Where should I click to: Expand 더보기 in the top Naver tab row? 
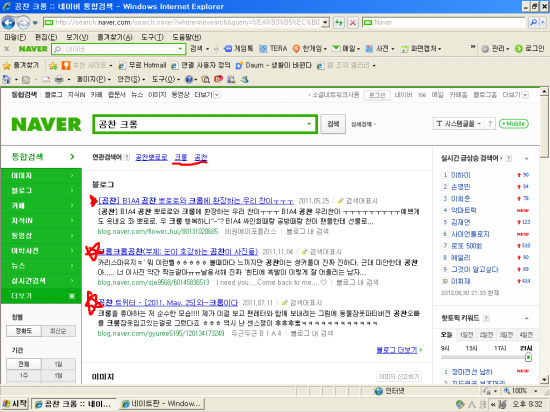pos(207,95)
